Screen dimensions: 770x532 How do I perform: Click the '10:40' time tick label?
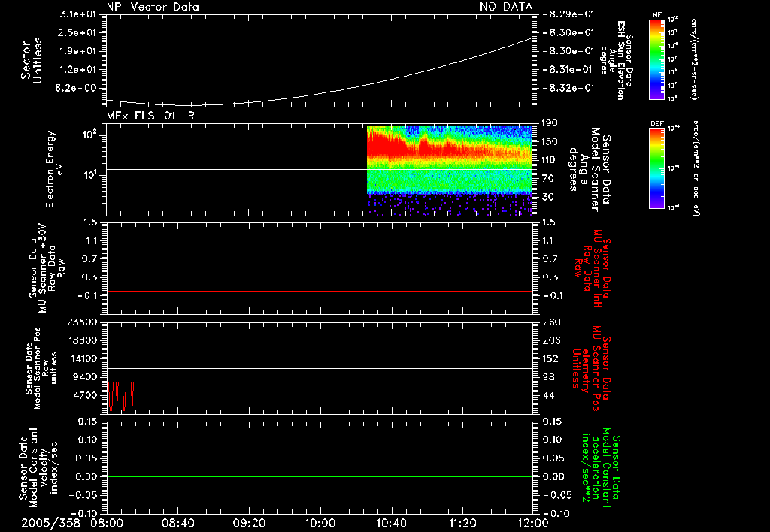(x=391, y=523)
